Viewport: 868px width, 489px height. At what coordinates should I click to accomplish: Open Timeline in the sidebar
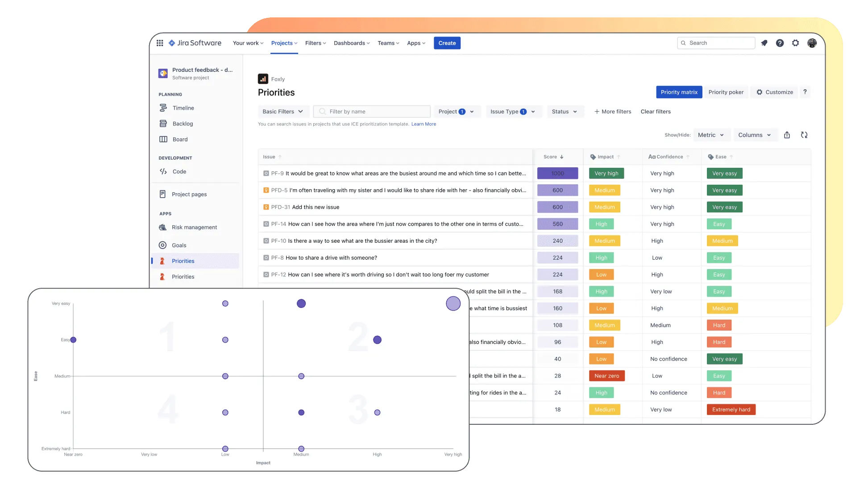[183, 108]
